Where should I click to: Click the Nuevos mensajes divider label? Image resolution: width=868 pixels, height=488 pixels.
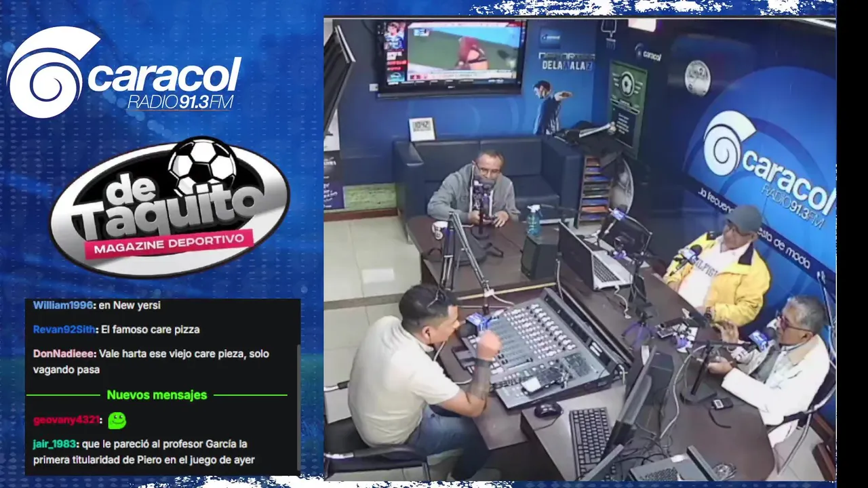click(x=157, y=395)
